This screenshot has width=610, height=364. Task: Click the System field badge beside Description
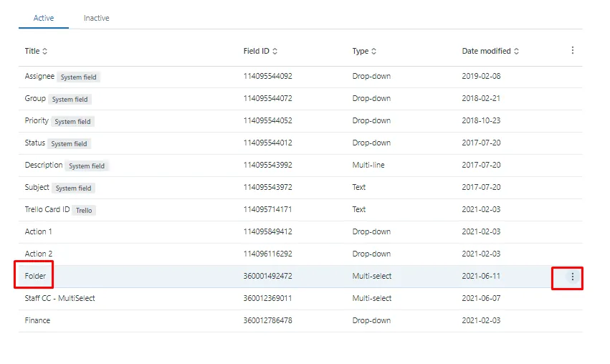coord(87,166)
